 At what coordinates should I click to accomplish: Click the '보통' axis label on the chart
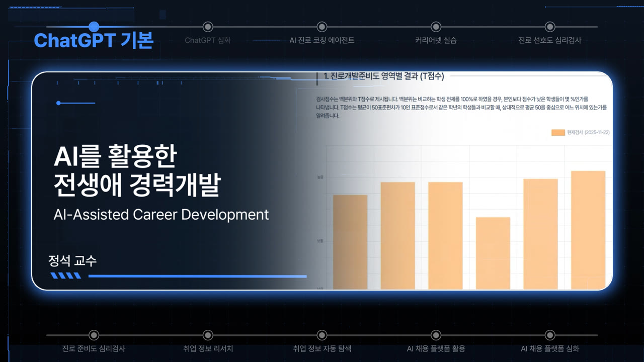click(x=320, y=241)
